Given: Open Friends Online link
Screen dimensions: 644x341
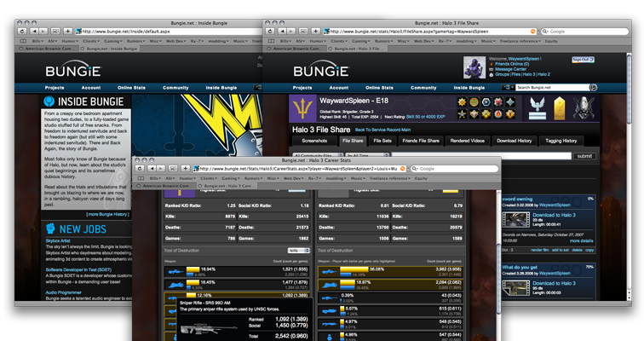Looking at the screenshot, I should [512, 64].
